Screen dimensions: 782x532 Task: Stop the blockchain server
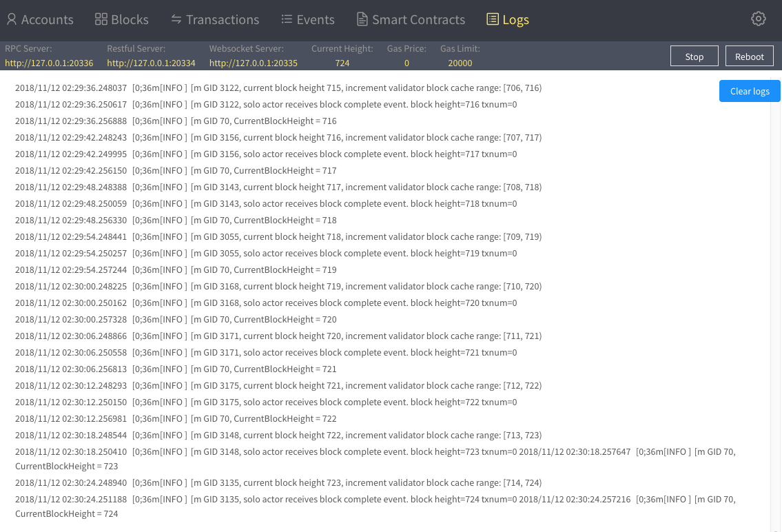(694, 57)
